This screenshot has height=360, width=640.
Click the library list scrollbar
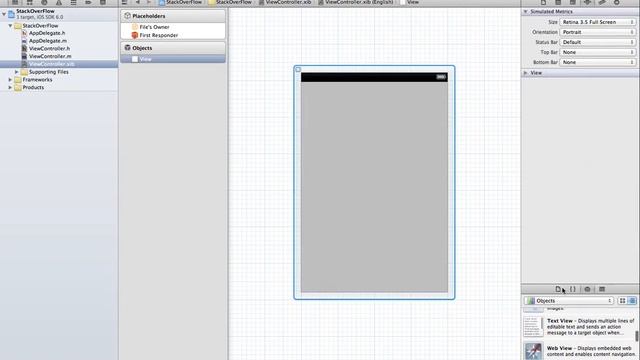click(x=637, y=336)
